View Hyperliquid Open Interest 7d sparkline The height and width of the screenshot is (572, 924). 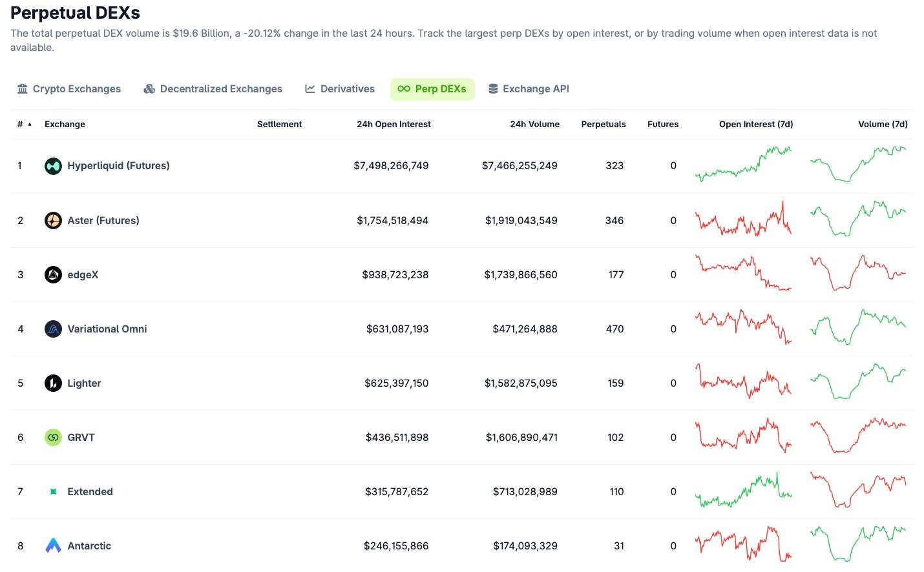tap(743, 165)
